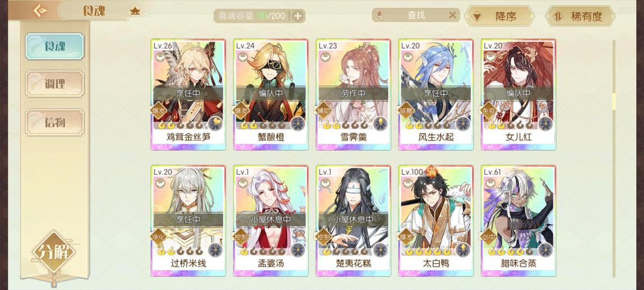Switch to the 信物 tab
Image resolution: width=644 pixels, height=290 pixels.
[x=54, y=122]
